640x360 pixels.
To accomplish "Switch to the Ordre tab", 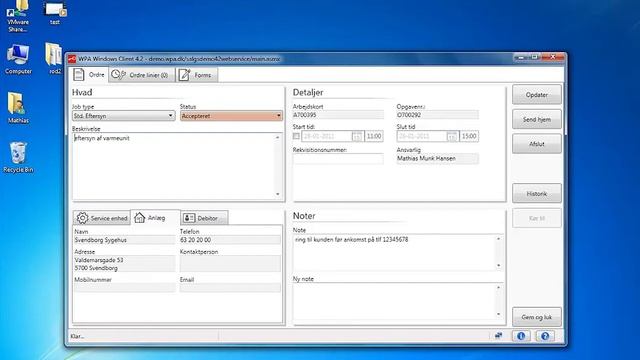I will tap(90, 75).
